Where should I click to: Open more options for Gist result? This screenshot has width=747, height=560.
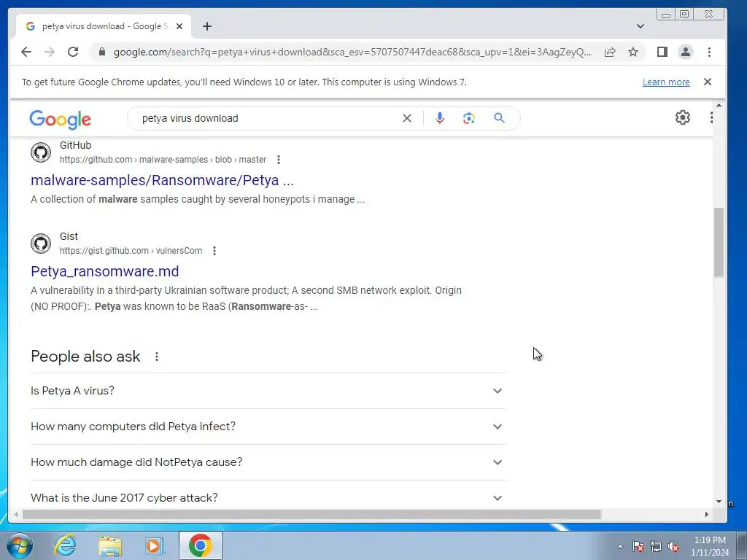point(214,251)
